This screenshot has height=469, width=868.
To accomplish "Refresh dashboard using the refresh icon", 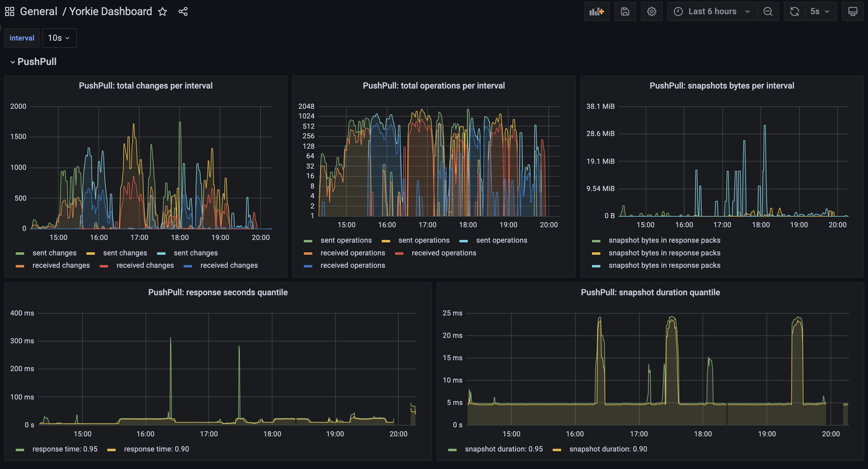I will [794, 11].
